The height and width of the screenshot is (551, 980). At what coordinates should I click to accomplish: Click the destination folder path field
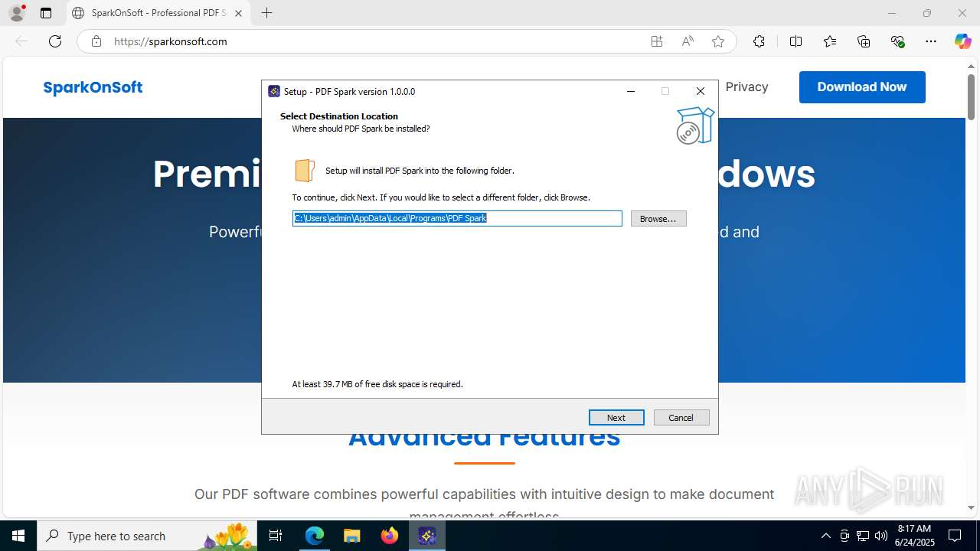[457, 219]
